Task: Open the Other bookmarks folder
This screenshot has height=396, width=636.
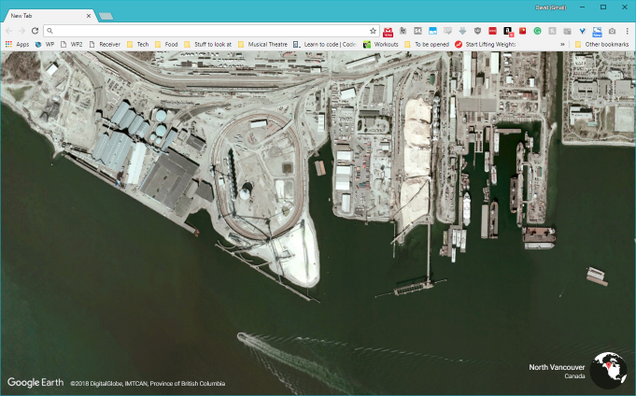Action: point(602,44)
